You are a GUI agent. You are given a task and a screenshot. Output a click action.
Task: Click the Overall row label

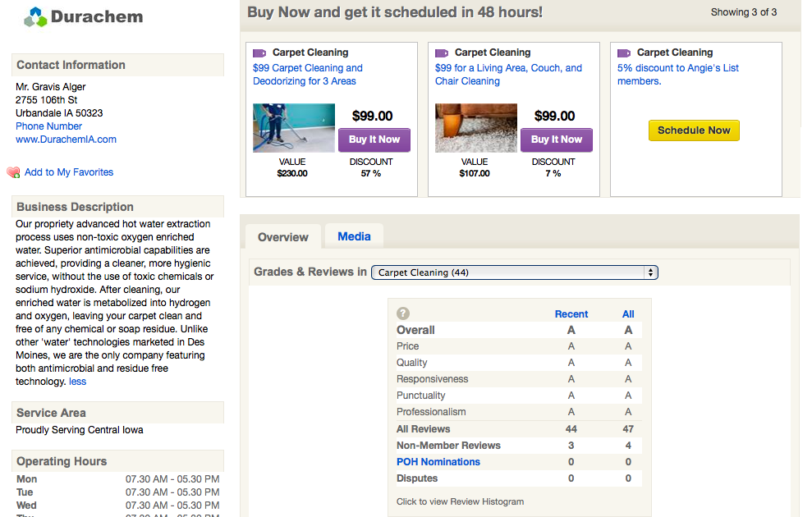point(415,330)
